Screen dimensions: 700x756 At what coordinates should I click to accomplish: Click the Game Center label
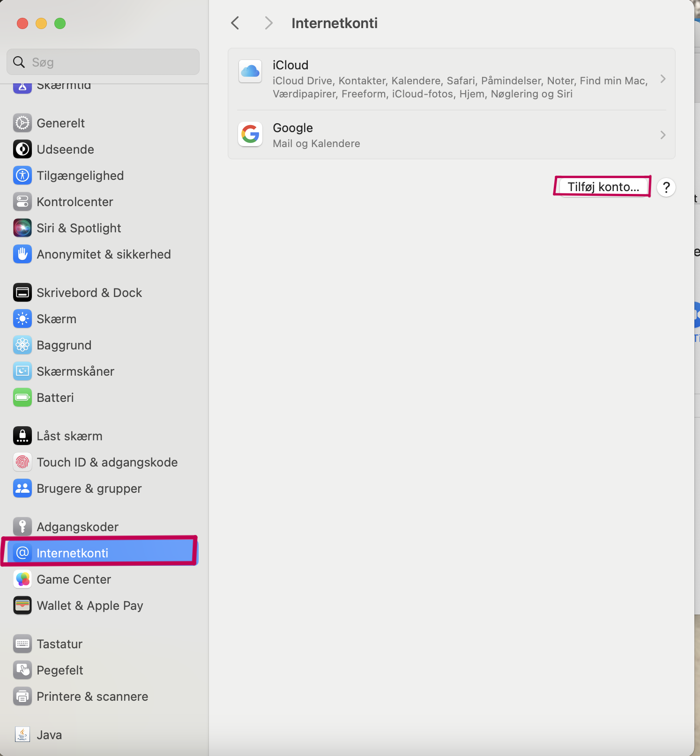[x=74, y=579]
